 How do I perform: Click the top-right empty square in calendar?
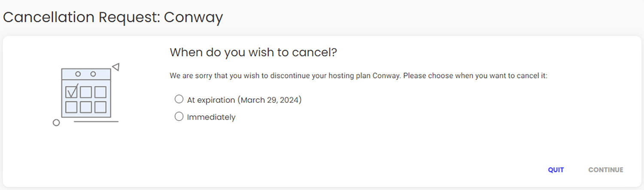pyautogui.click(x=100, y=92)
